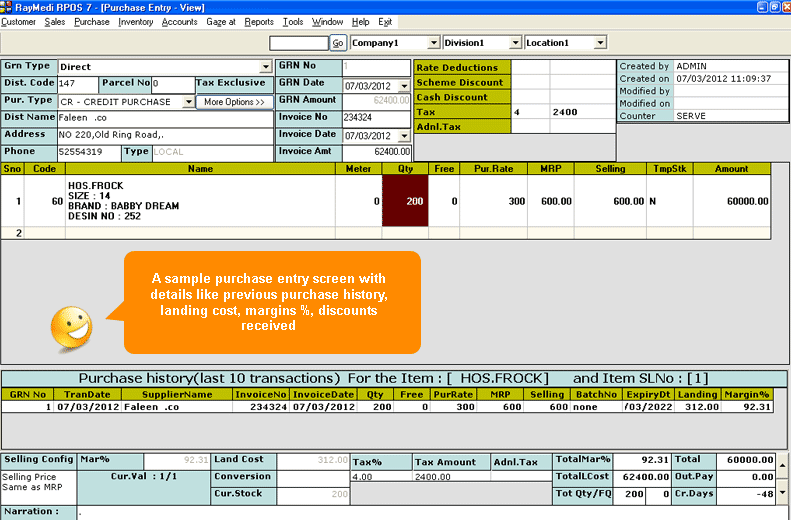The width and height of the screenshot is (791, 520).
Task: Click the SupplierName history column header
Action: pos(177,394)
